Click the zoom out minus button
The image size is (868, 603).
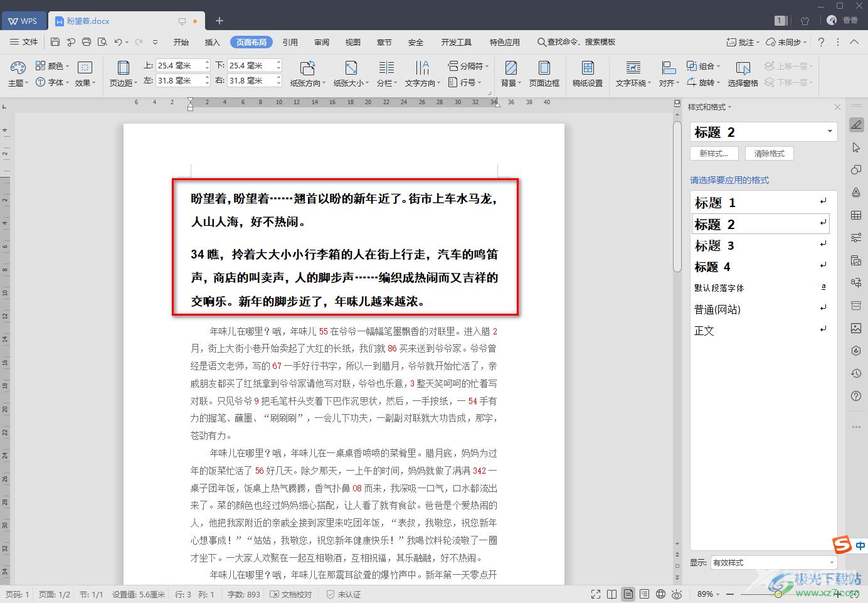point(731,594)
